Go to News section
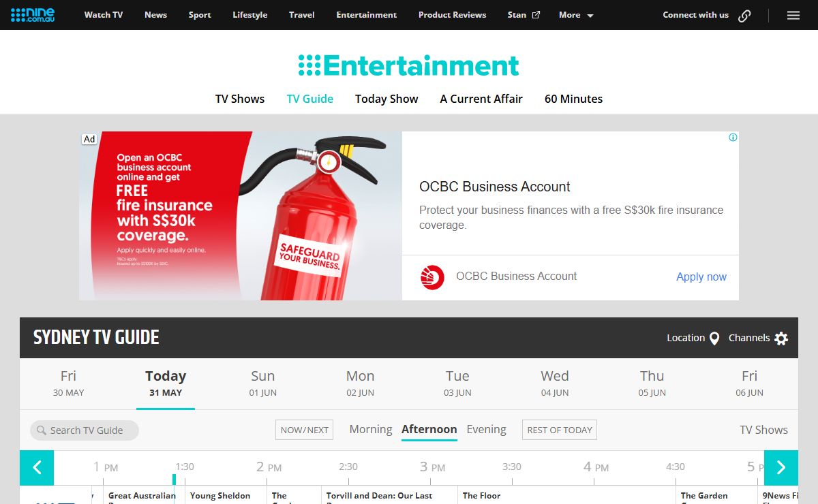Viewport: 818px width, 504px height. [155, 15]
